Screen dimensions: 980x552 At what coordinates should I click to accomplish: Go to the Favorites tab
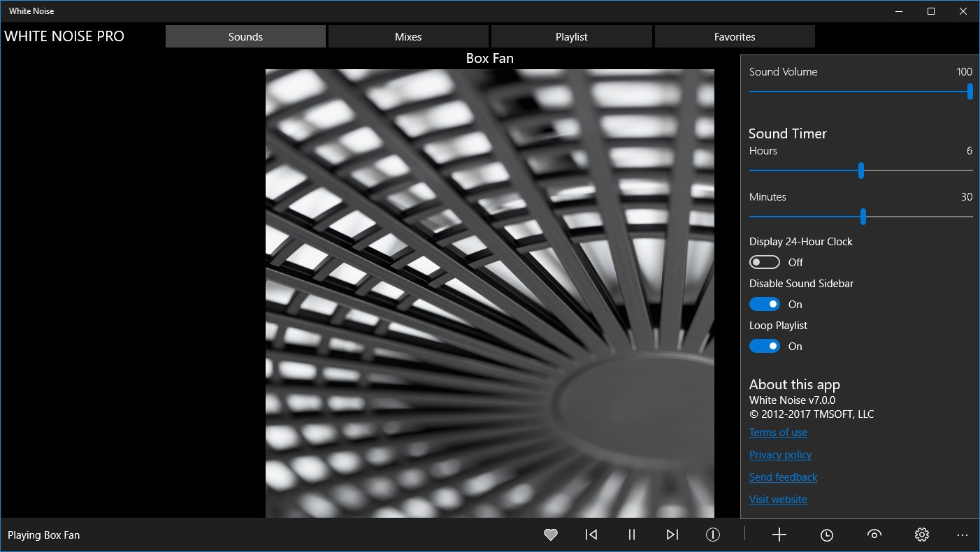coord(735,36)
